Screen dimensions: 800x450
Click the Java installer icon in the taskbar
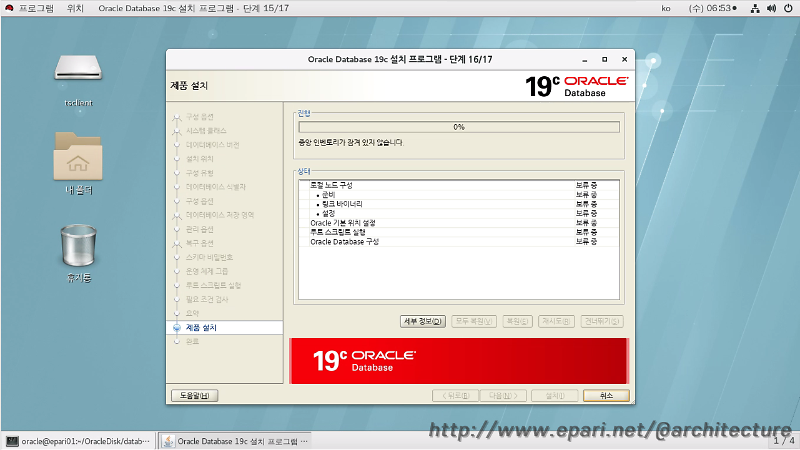(x=168, y=441)
